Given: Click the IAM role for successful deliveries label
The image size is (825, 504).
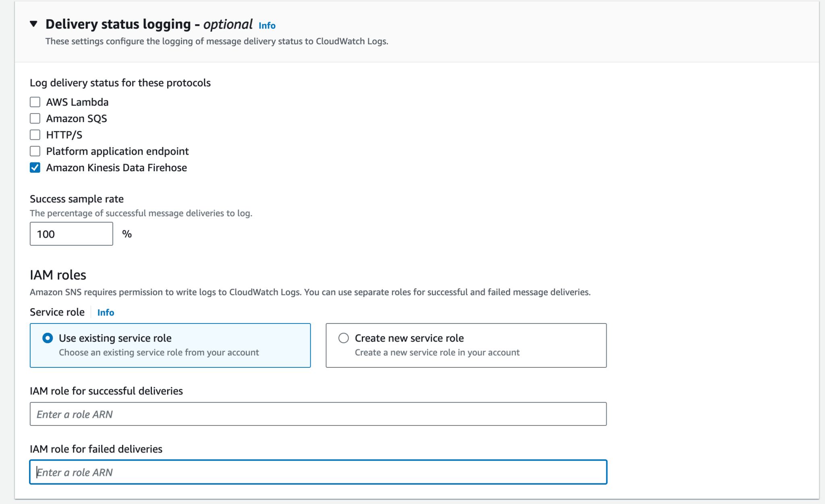Looking at the screenshot, I should click(x=106, y=391).
